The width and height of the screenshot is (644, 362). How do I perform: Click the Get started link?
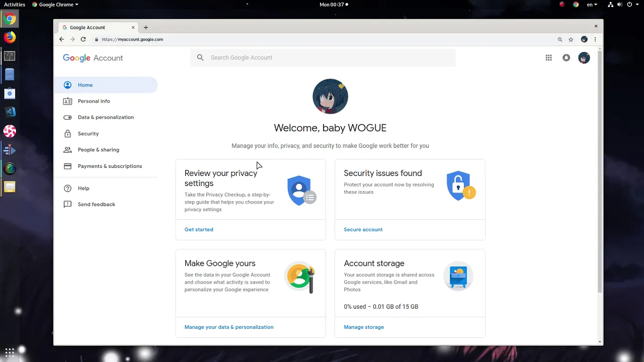(x=199, y=229)
